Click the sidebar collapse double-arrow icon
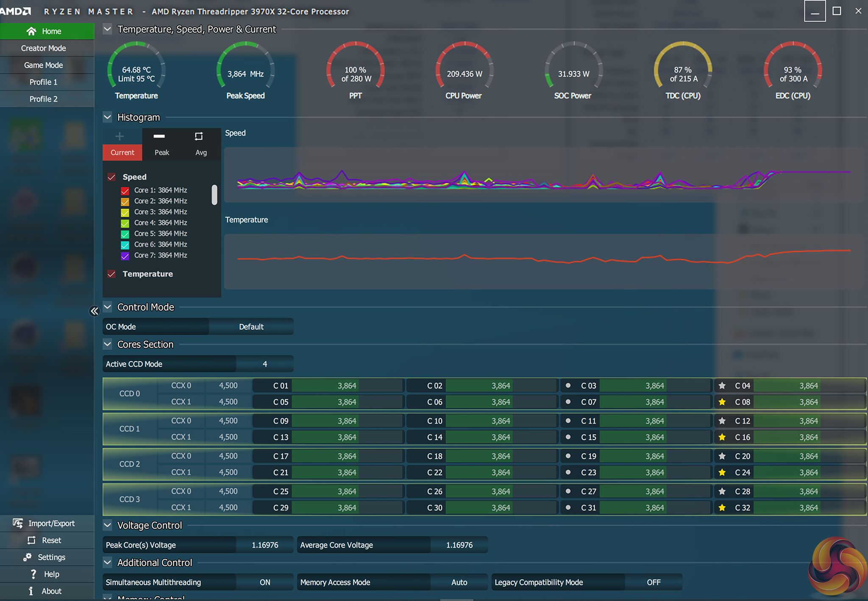 coord(94,311)
